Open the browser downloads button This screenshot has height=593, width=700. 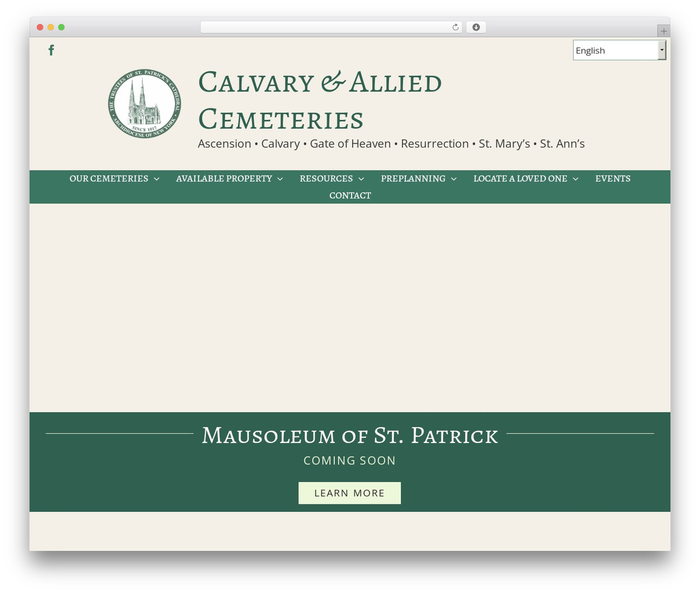click(476, 27)
